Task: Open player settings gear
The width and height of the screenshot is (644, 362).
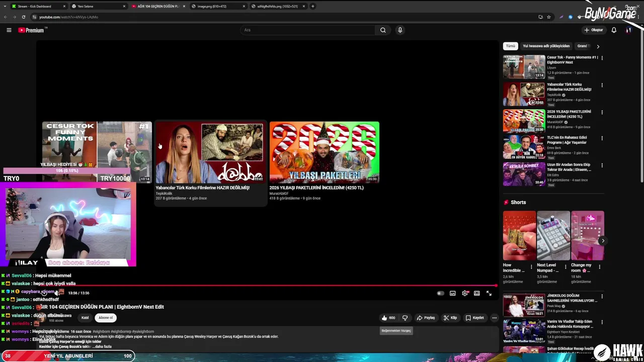Action: (465, 293)
